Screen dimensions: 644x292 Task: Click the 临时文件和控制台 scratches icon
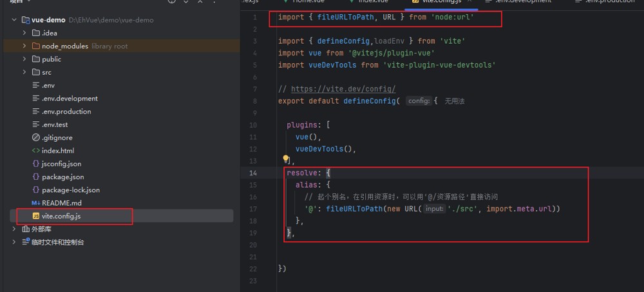tap(26, 242)
